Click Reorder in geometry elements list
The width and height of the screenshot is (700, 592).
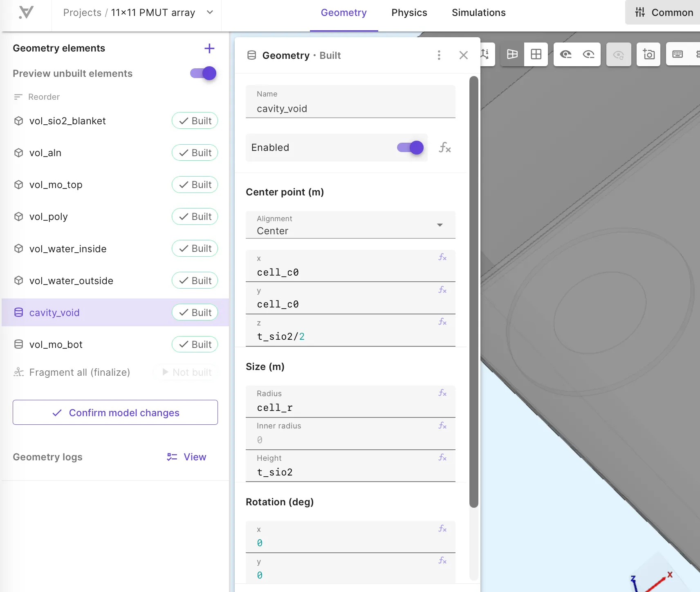coord(37,97)
